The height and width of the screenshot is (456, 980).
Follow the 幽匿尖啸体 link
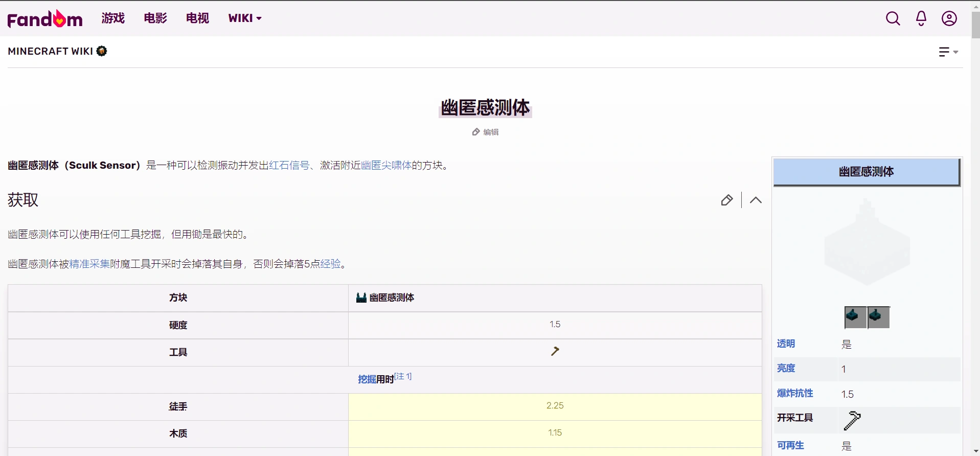(x=386, y=165)
